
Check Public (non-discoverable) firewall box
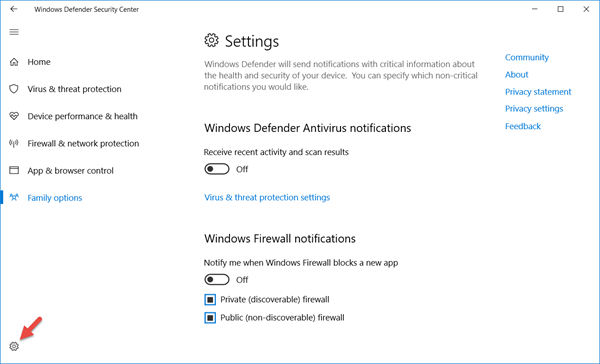[x=210, y=318]
